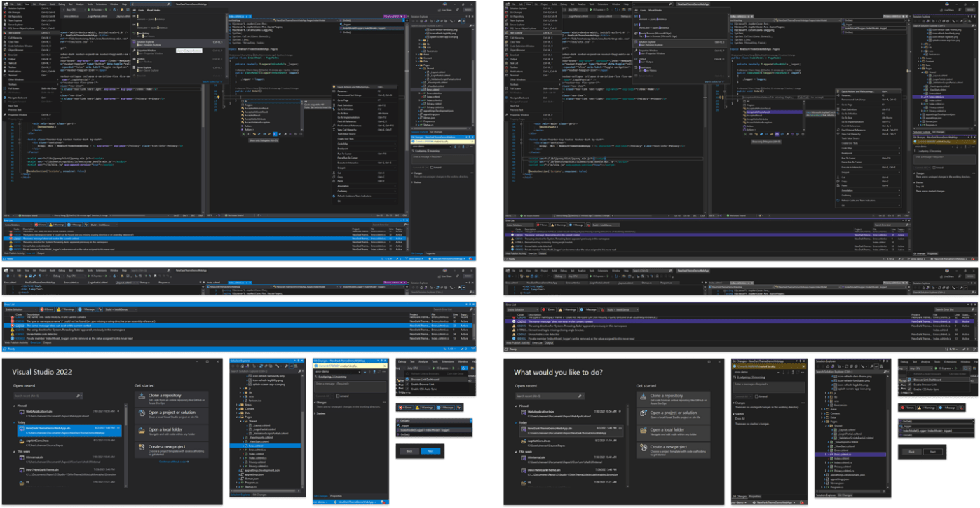Start debugging with the IIS Express button

96,10
